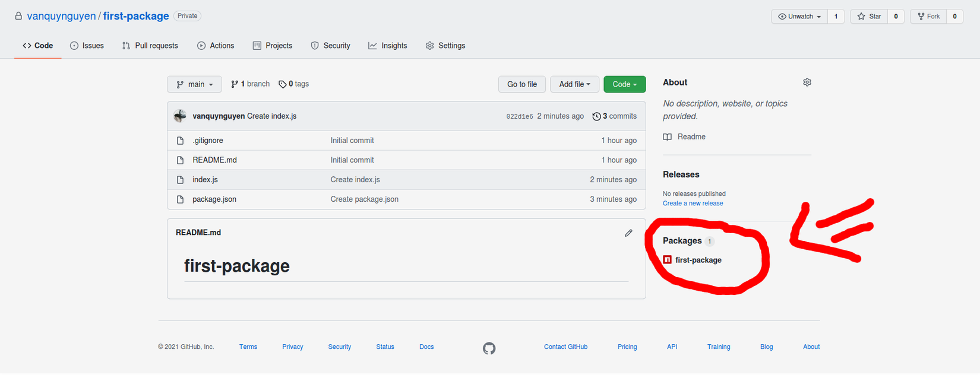
Task: Click the Go to file button
Action: pos(521,84)
